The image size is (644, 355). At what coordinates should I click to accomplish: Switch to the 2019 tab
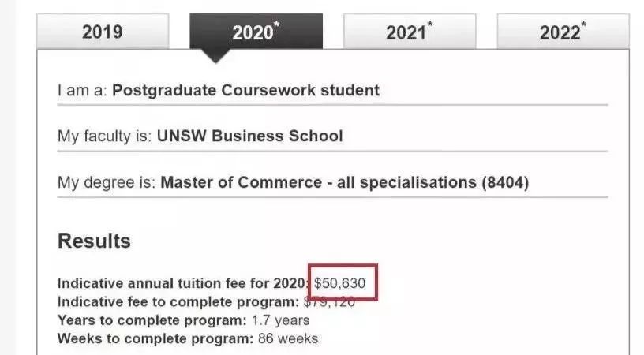pyautogui.click(x=103, y=32)
